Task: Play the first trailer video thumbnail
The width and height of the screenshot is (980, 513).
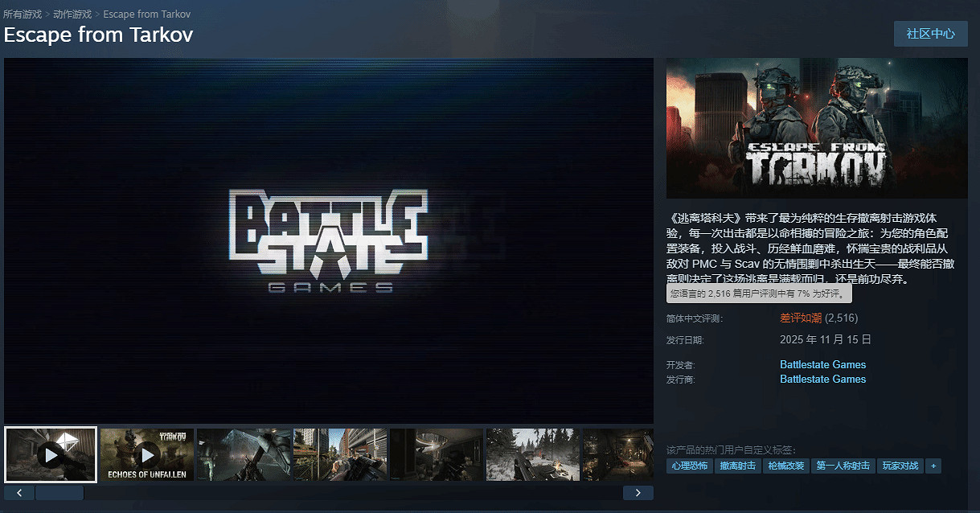Action: pyautogui.click(x=51, y=455)
